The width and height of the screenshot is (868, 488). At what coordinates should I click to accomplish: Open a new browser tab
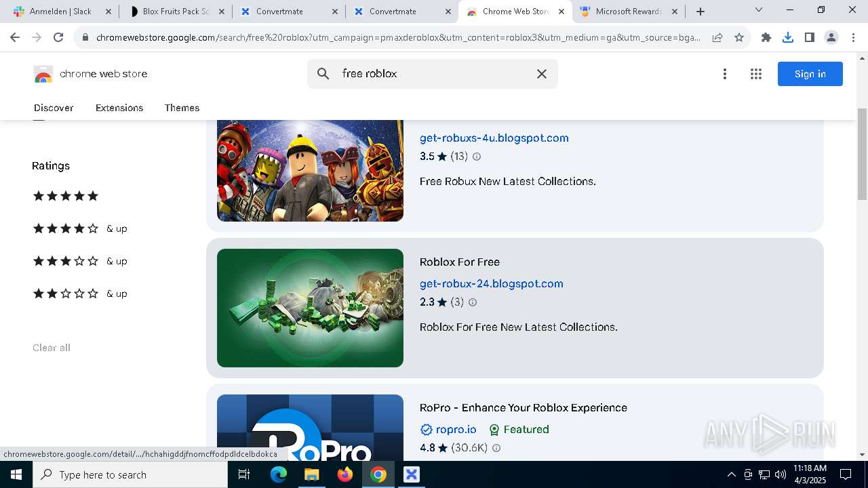(x=701, y=12)
